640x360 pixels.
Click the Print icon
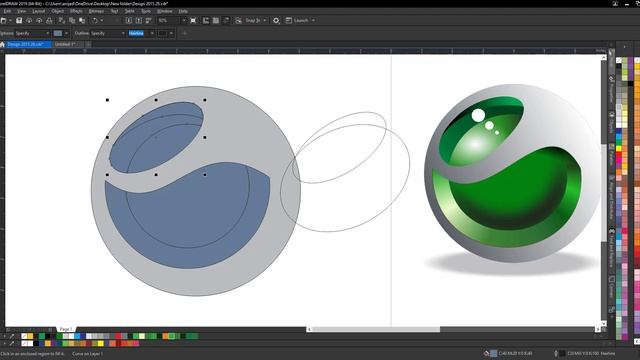49,20
